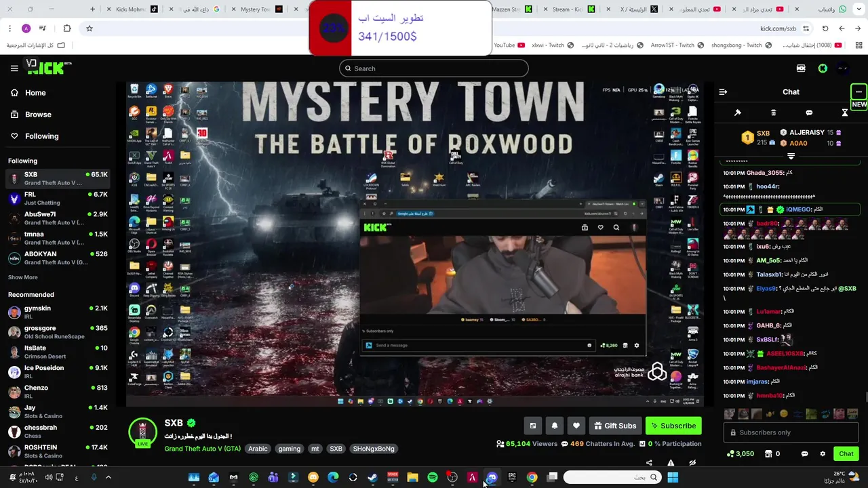Click the chat bubble mode icon

(809, 113)
